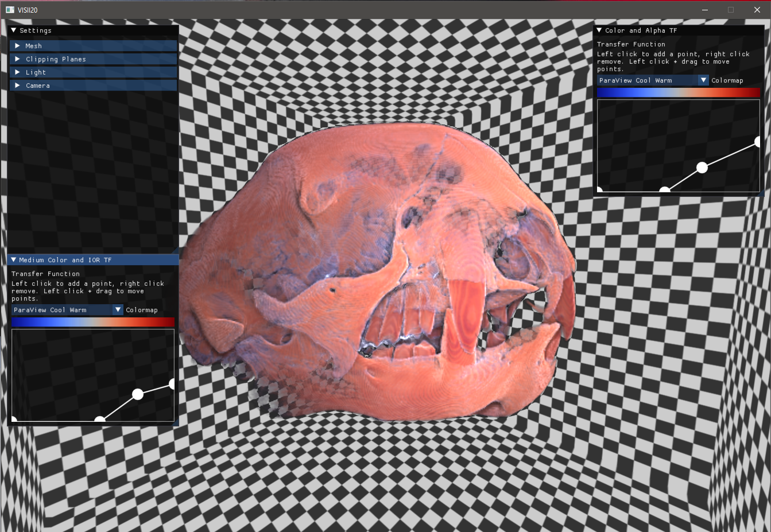Click the VISII20 app icon in title bar
771x532 pixels.
pos(10,10)
